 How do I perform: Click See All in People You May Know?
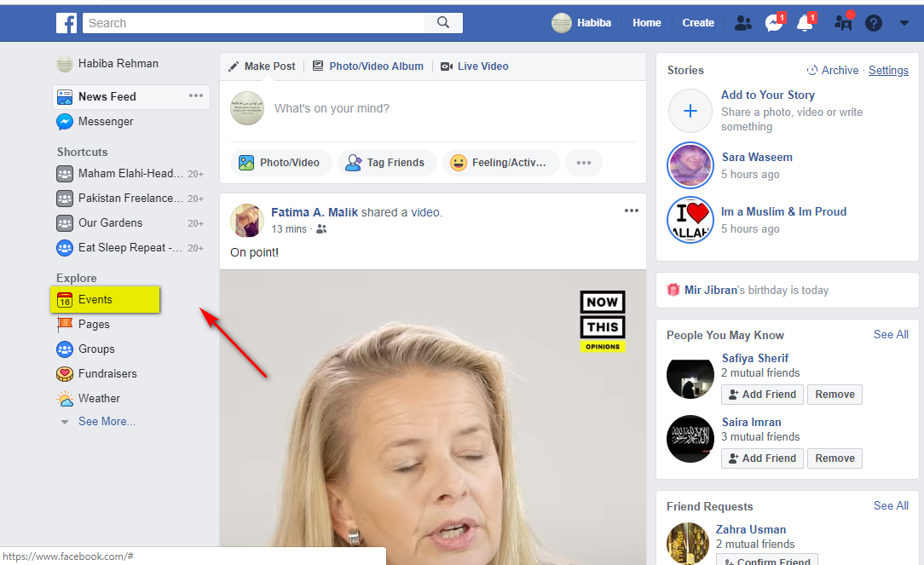891,335
